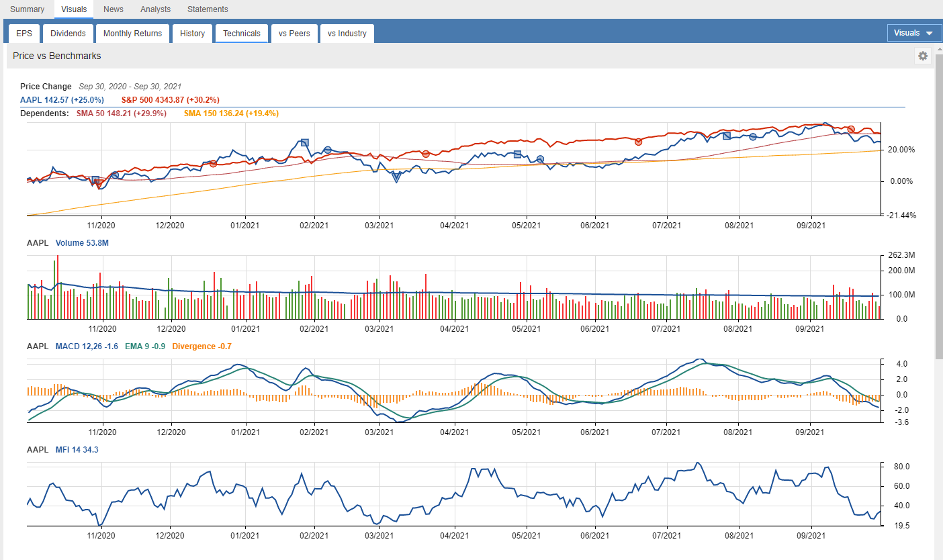Click red circle marker in late 09/2021
This screenshot has height=560, width=943.
click(x=851, y=129)
